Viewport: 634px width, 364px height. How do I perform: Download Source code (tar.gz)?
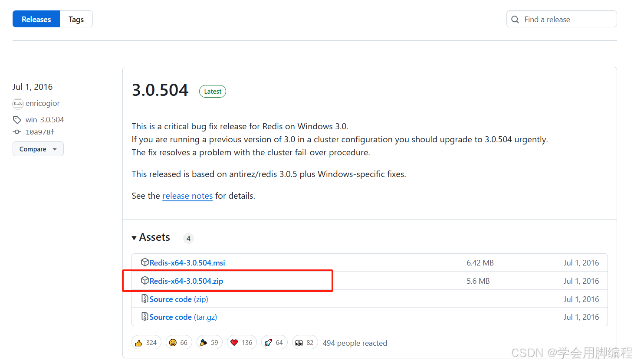pos(183,317)
